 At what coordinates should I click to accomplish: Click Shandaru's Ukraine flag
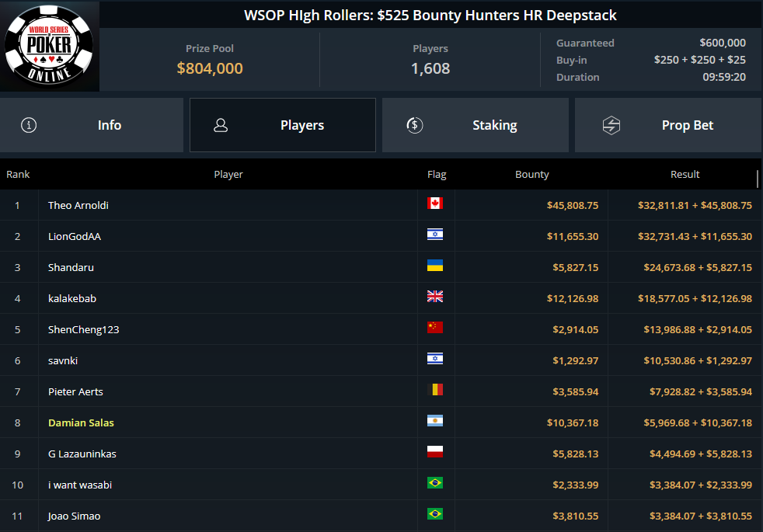pos(435,266)
